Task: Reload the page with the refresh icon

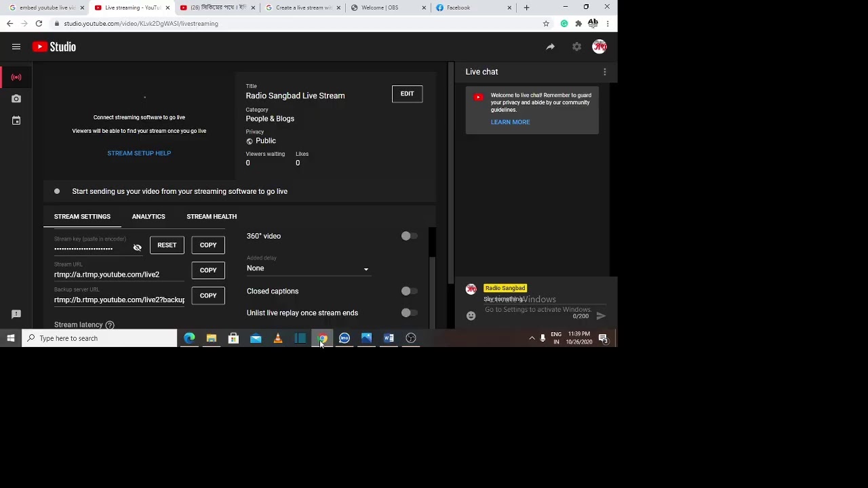Action: [39, 24]
